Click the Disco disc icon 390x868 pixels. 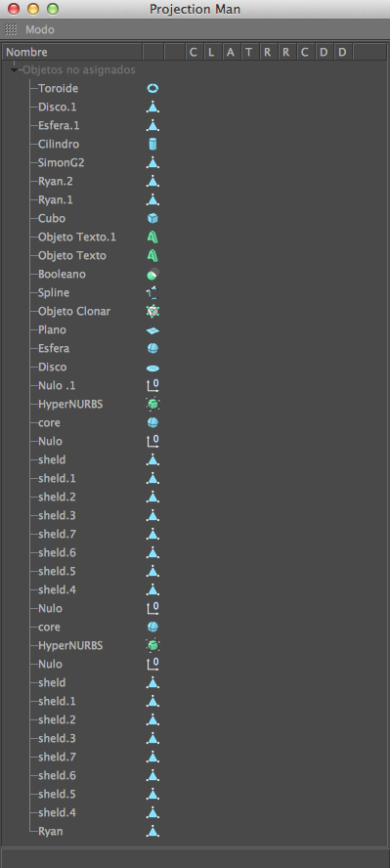click(153, 367)
